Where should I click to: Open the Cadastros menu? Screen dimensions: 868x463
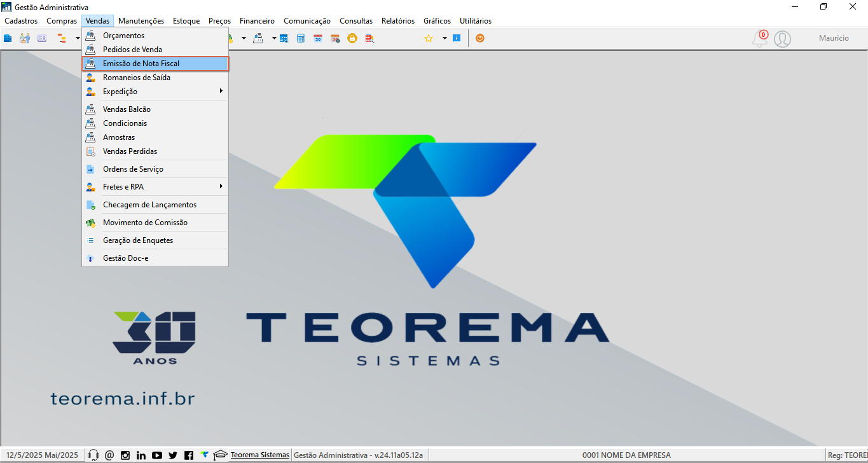tap(21, 21)
